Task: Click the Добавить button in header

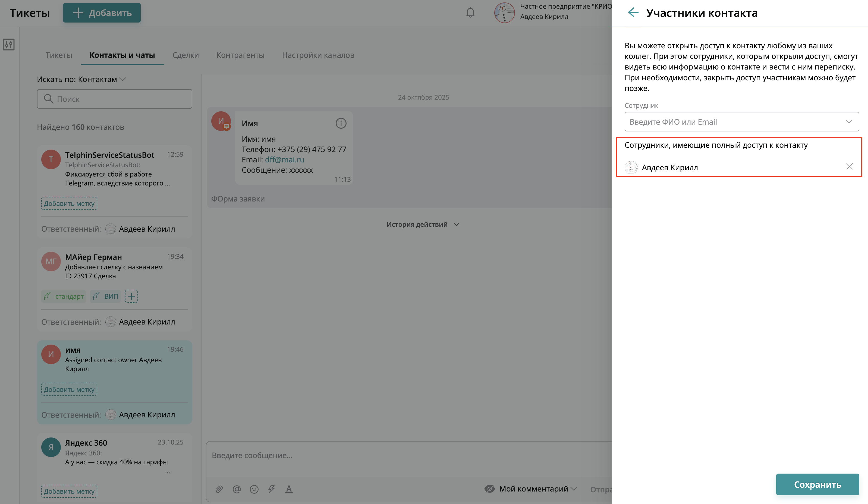Action: point(102,13)
